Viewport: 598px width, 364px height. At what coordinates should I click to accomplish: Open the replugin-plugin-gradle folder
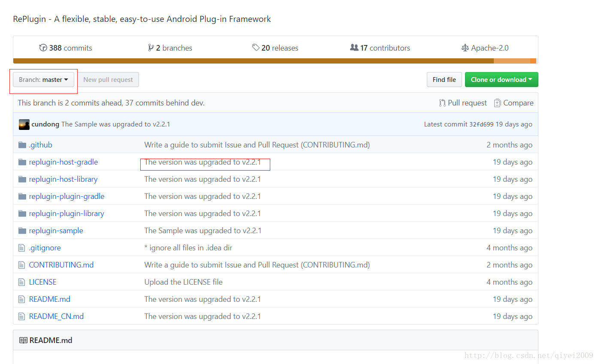pyautogui.click(x=66, y=196)
